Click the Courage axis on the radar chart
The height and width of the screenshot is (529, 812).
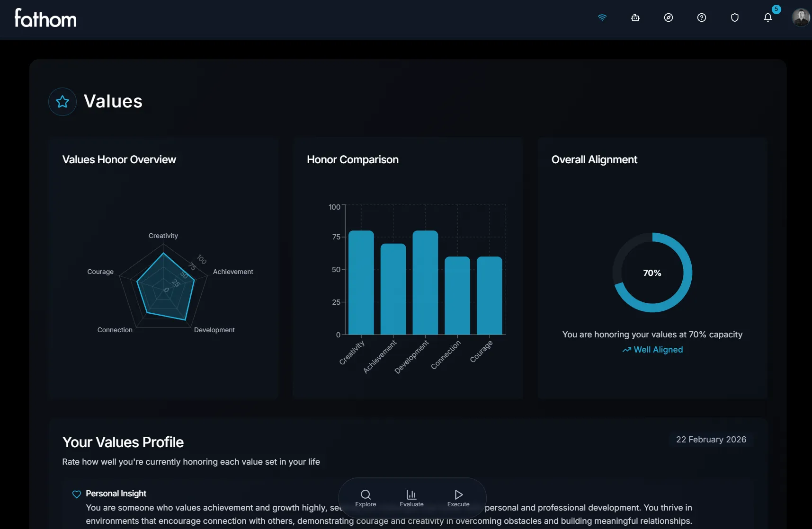pyautogui.click(x=100, y=272)
